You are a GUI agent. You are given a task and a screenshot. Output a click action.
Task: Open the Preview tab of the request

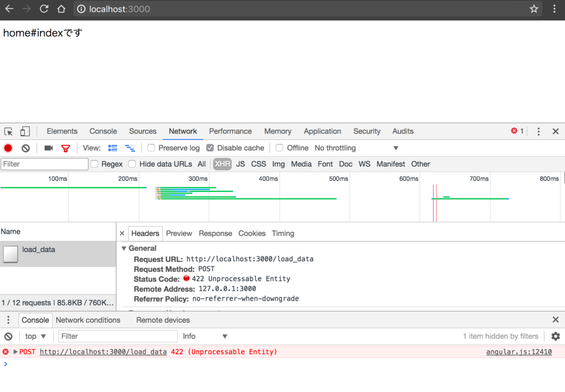coord(179,233)
